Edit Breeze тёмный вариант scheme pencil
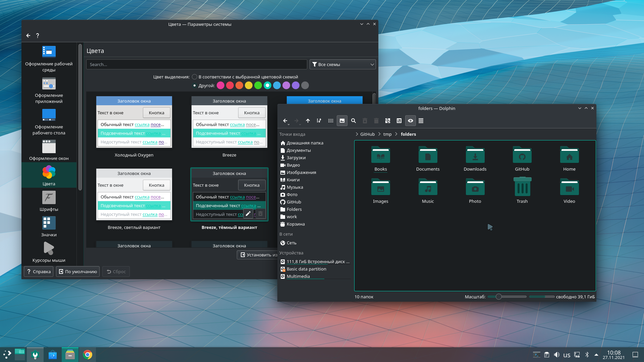Screen dimensions: 644x362 pos(248,214)
